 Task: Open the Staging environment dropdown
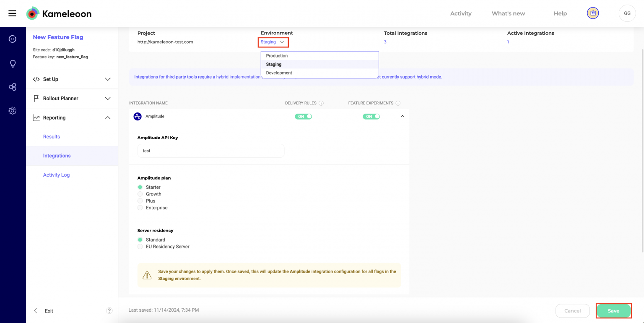click(x=273, y=42)
